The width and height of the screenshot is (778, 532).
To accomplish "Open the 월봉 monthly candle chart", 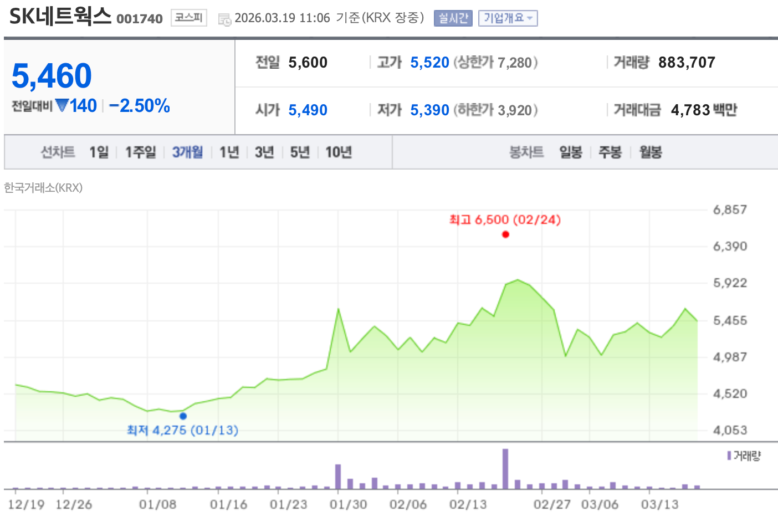I will [651, 152].
